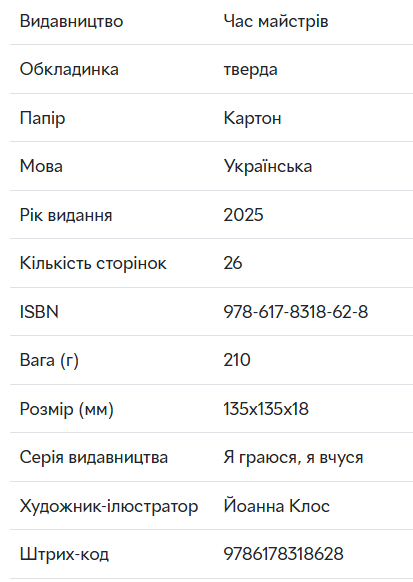The height and width of the screenshot is (582, 413).
Task: Click the weight value 210
Action: (x=237, y=360)
